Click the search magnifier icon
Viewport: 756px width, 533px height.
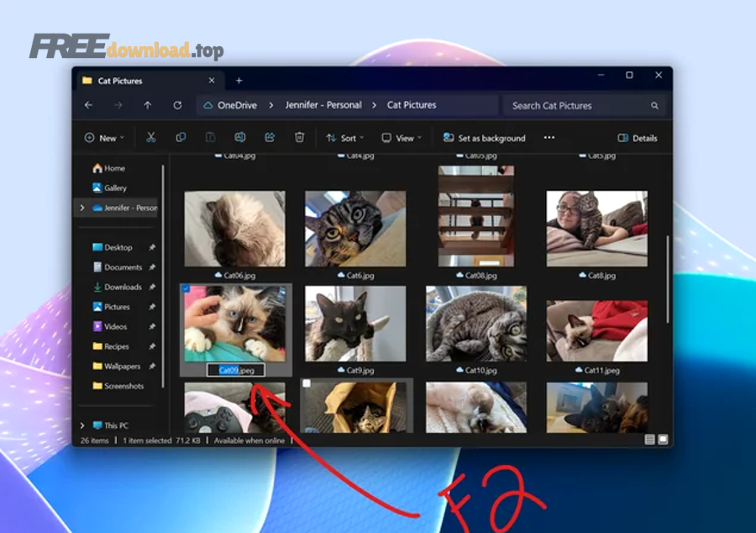click(x=654, y=106)
